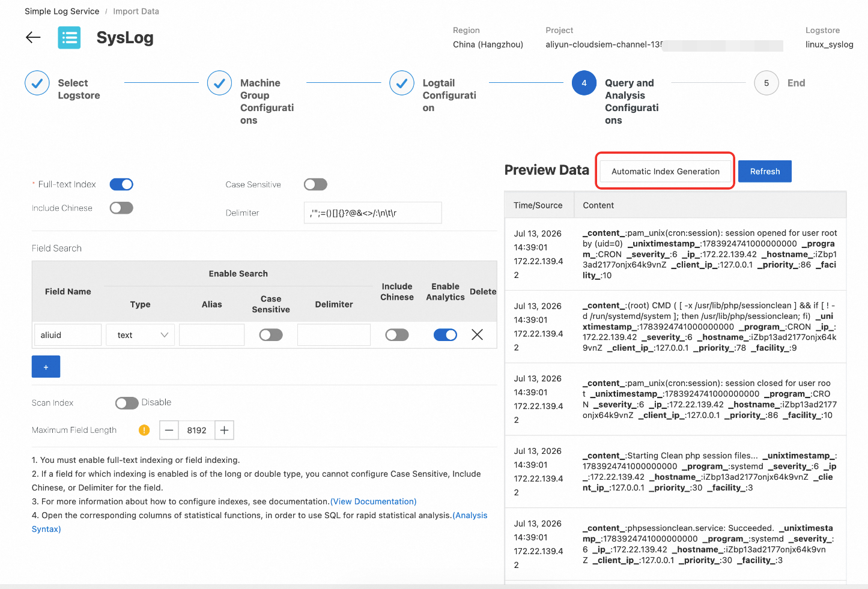Toggle the Scan Index switch
This screenshot has width=868, height=589.
click(x=127, y=403)
